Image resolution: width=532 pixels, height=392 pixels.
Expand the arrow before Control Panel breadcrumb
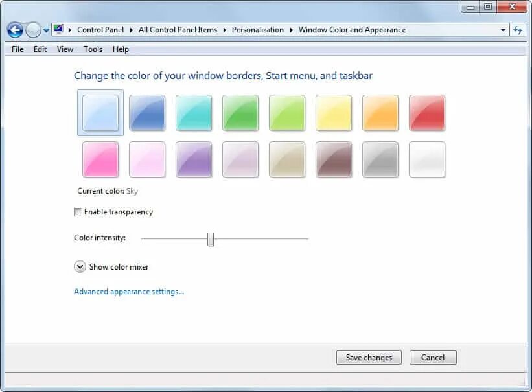[x=70, y=30]
